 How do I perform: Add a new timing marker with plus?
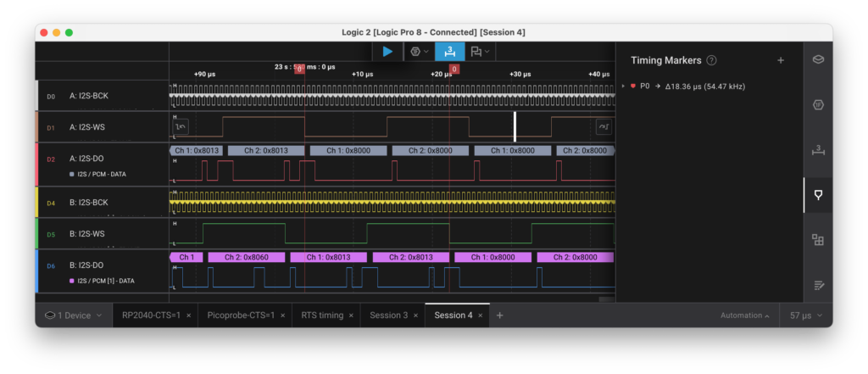[x=781, y=60]
